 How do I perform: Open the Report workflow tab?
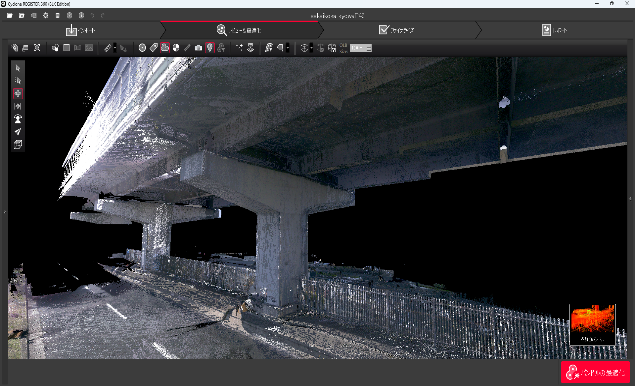click(x=554, y=30)
